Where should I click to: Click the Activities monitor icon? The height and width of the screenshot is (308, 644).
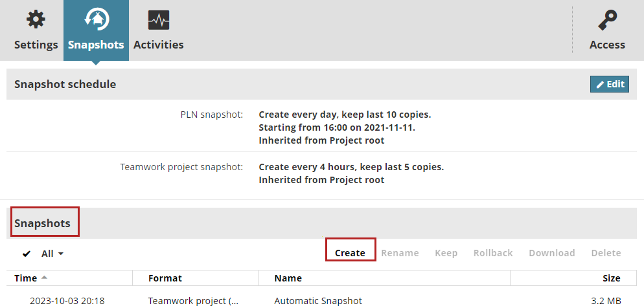click(x=159, y=20)
